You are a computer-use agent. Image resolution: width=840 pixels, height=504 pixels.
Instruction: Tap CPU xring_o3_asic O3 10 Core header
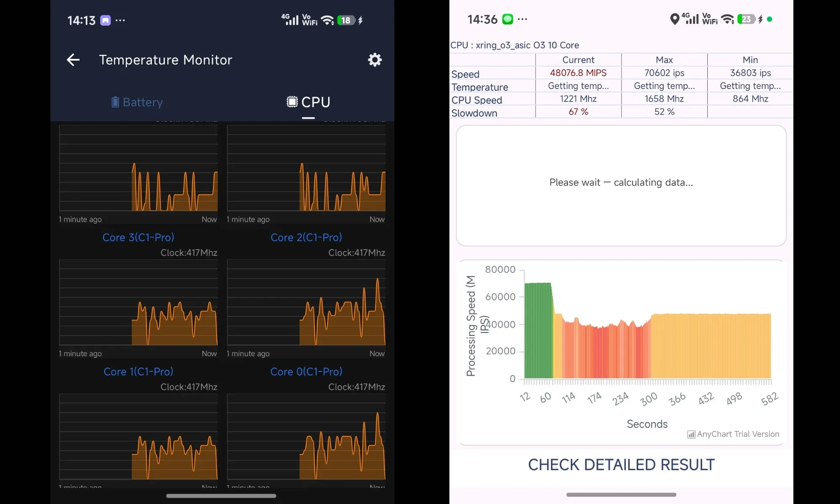[514, 45]
